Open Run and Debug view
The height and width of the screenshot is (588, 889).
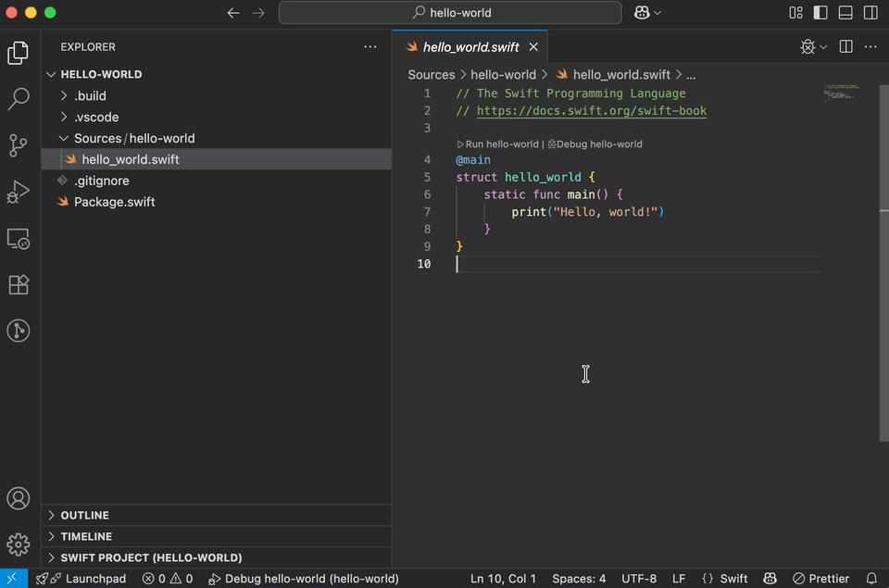click(19, 192)
